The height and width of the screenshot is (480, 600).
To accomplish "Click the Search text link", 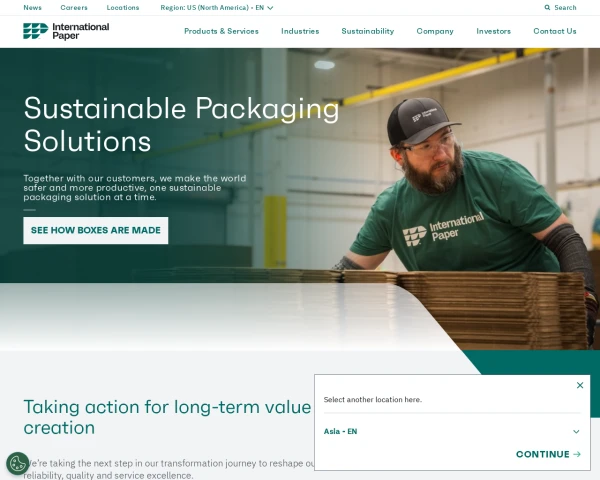I will click(565, 8).
